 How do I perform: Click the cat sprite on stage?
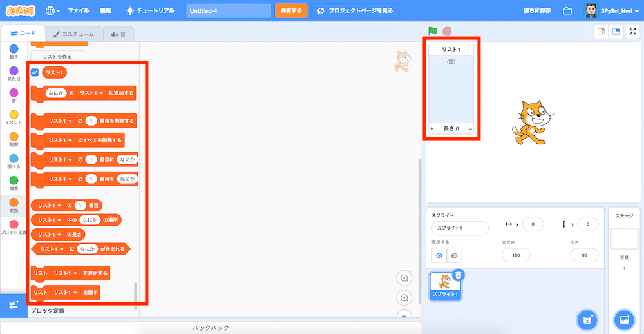tap(533, 122)
